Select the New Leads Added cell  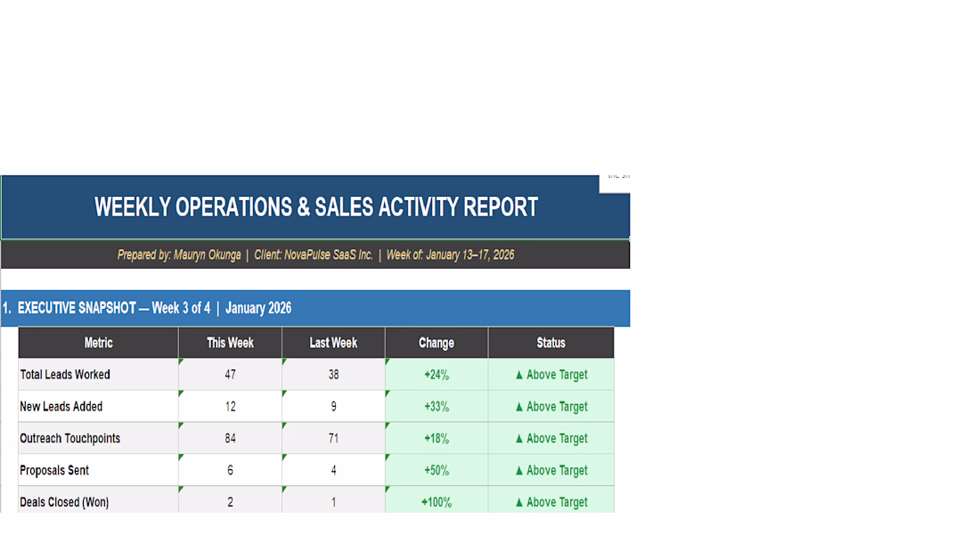point(98,407)
